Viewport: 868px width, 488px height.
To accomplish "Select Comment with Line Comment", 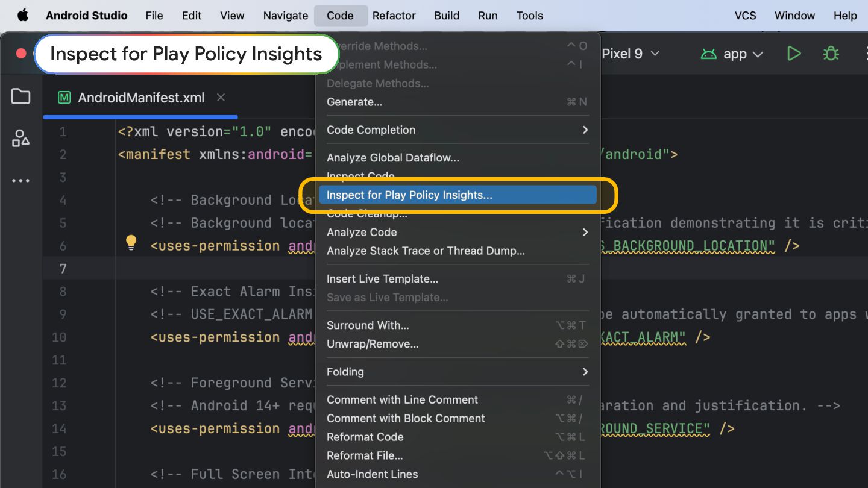I will (458, 399).
